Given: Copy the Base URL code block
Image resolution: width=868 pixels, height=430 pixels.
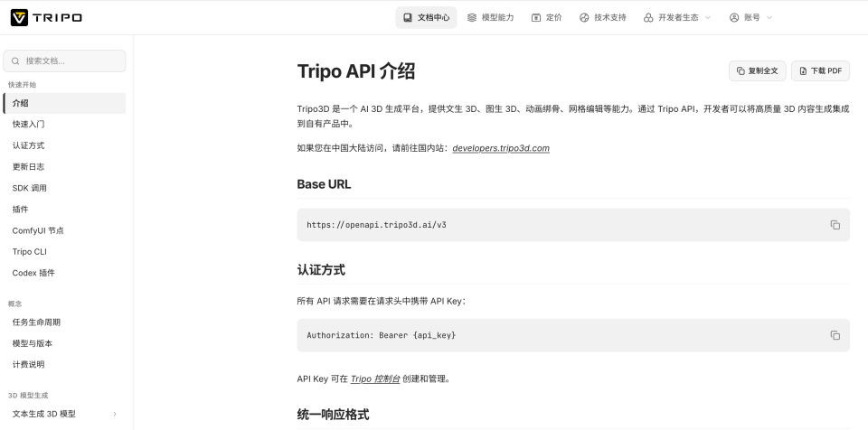Looking at the screenshot, I should 835,225.
